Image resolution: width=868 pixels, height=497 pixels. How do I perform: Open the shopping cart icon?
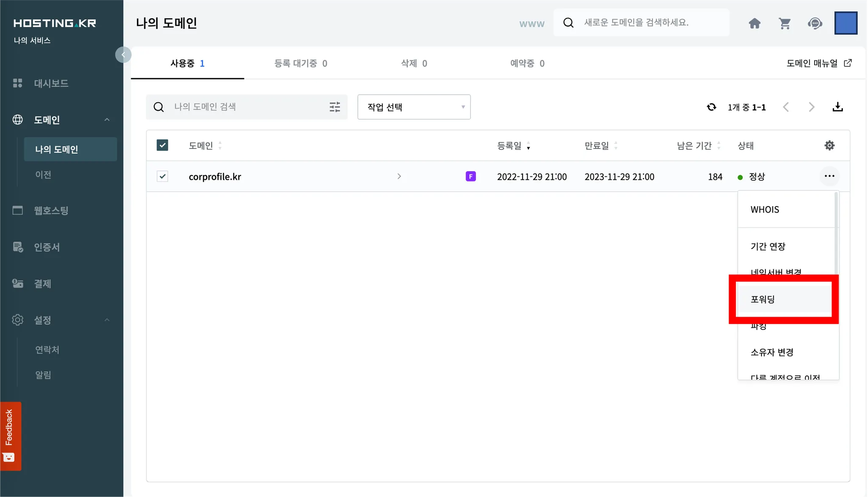785,23
